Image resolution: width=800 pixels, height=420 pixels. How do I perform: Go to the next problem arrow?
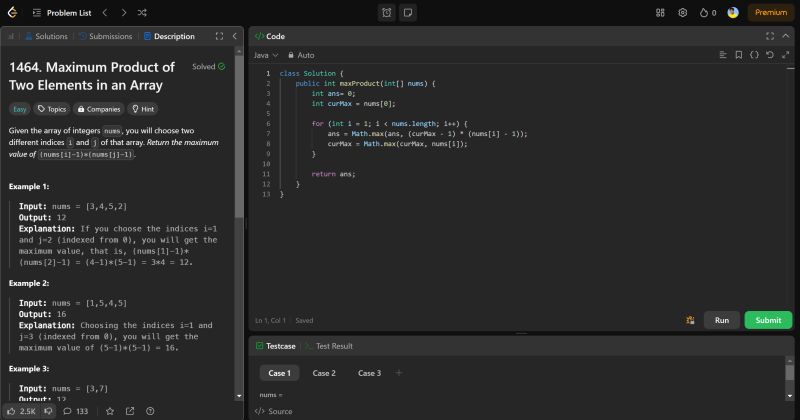pos(123,13)
